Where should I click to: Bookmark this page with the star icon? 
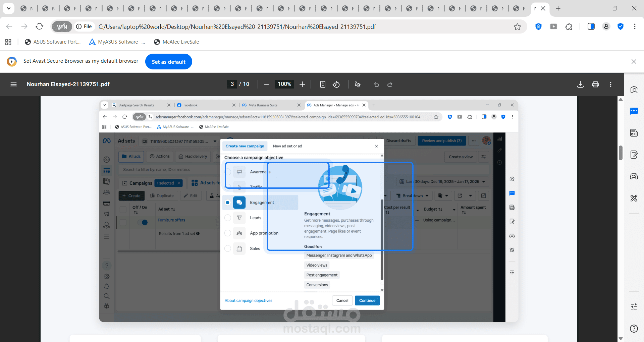tap(517, 26)
